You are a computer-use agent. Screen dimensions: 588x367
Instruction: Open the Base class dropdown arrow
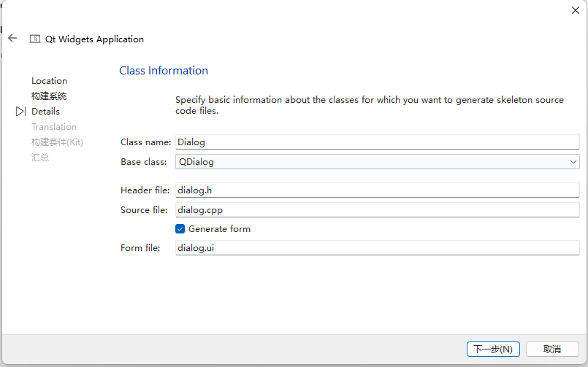point(573,162)
